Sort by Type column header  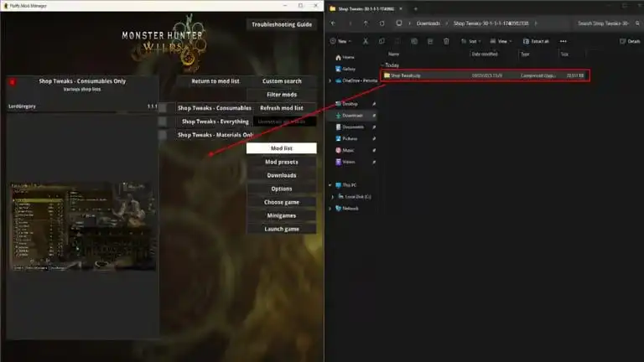[x=525, y=54]
